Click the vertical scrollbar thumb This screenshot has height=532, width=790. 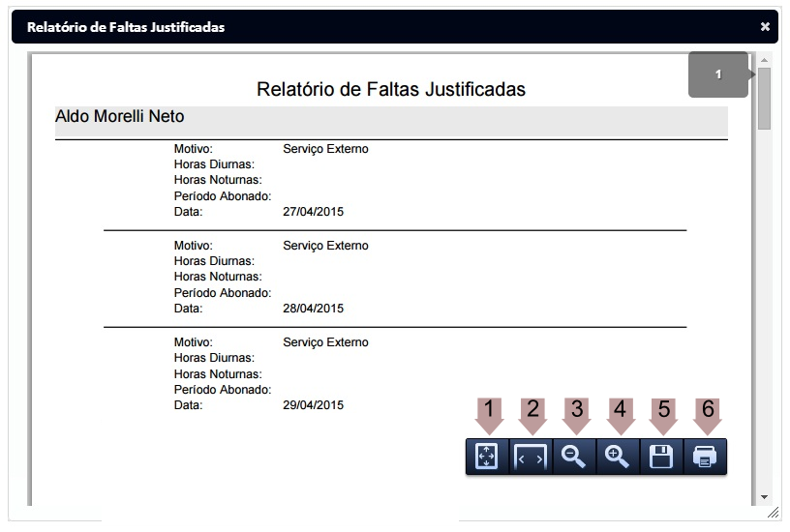tap(764, 99)
